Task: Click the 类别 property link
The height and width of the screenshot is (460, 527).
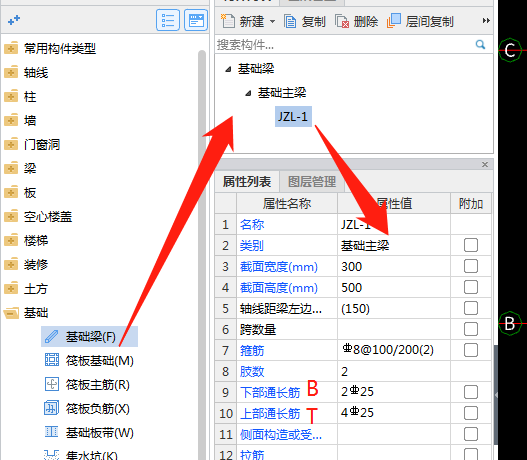Action: point(252,246)
